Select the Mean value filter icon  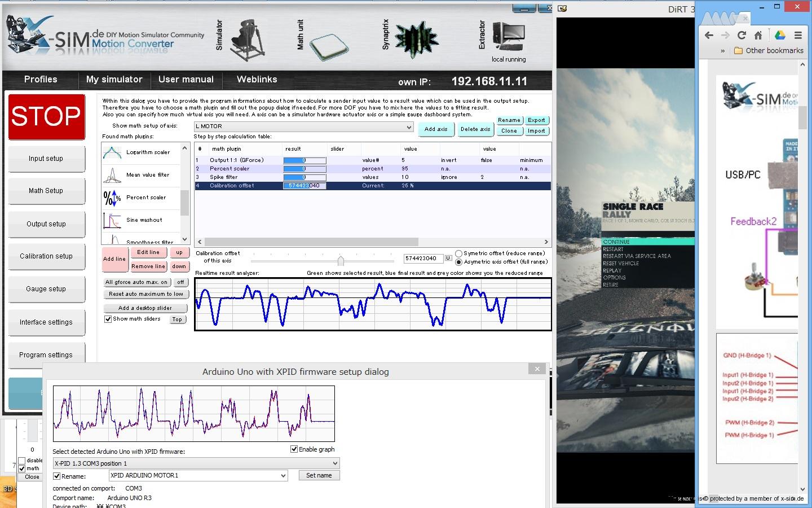(112, 176)
